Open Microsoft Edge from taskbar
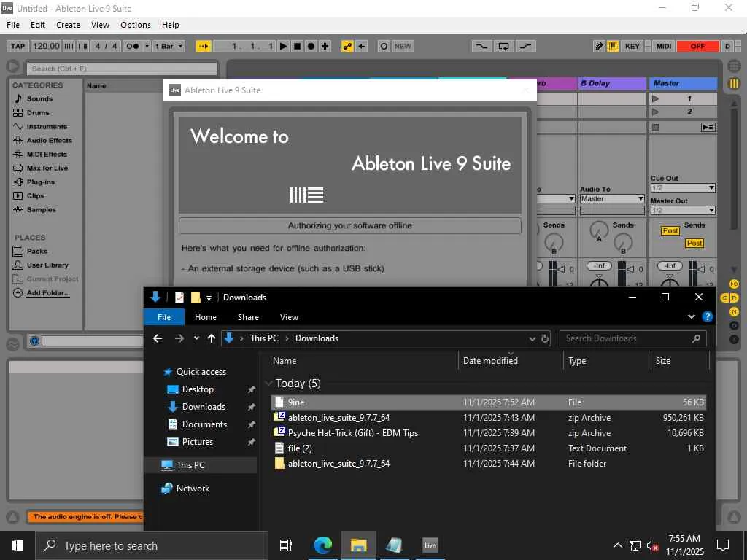This screenshot has height=560, width=747. click(323, 545)
